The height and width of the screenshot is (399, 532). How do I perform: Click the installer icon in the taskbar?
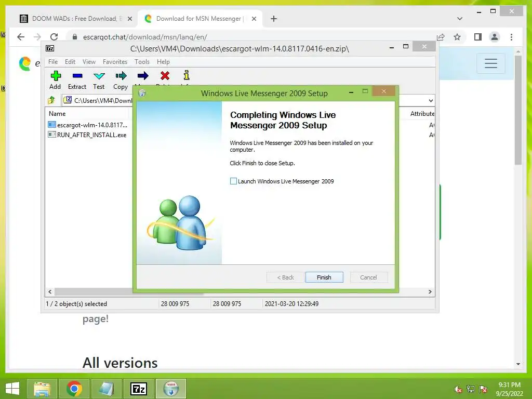click(x=171, y=389)
